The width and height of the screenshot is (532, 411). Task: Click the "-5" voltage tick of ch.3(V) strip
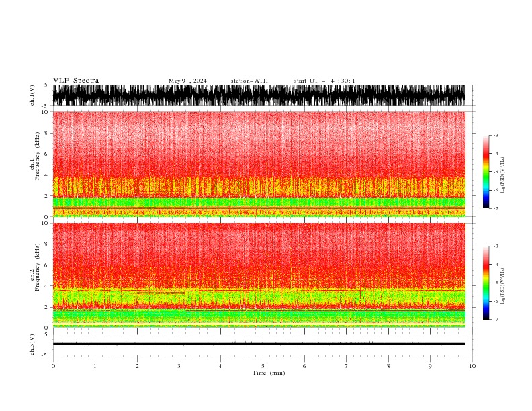pos(46,355)
